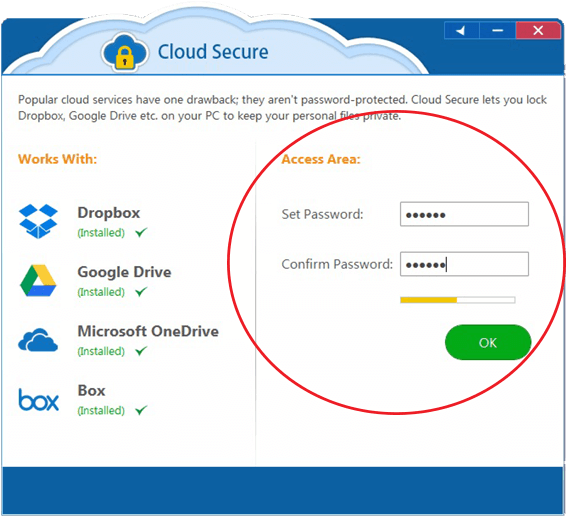This screenshot has width=566, height=516.
Task: Click the Google Drive logo icon
Action: (38, 281)
